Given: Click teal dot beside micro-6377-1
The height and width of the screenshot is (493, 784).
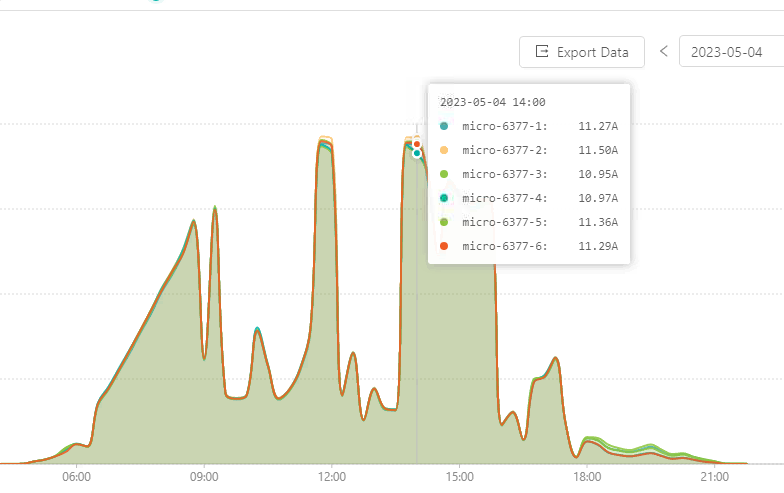Looking at the screenshot, I should coord(444,126).
